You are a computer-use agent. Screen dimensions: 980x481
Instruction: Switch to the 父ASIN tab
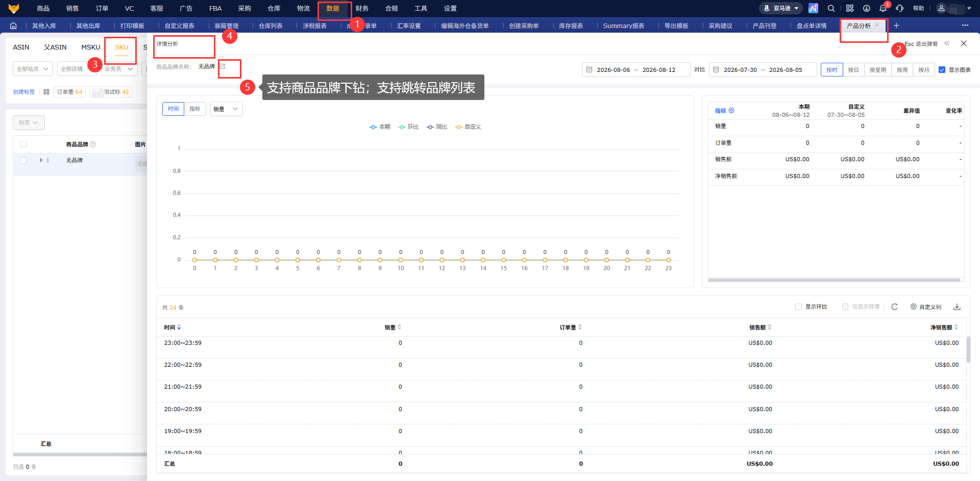55,47
